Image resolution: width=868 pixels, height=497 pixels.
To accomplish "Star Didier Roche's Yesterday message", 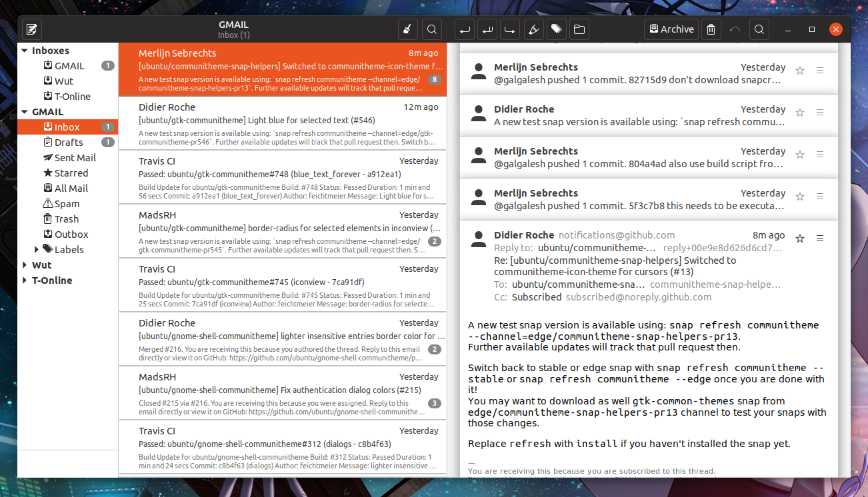I will 800,113.
